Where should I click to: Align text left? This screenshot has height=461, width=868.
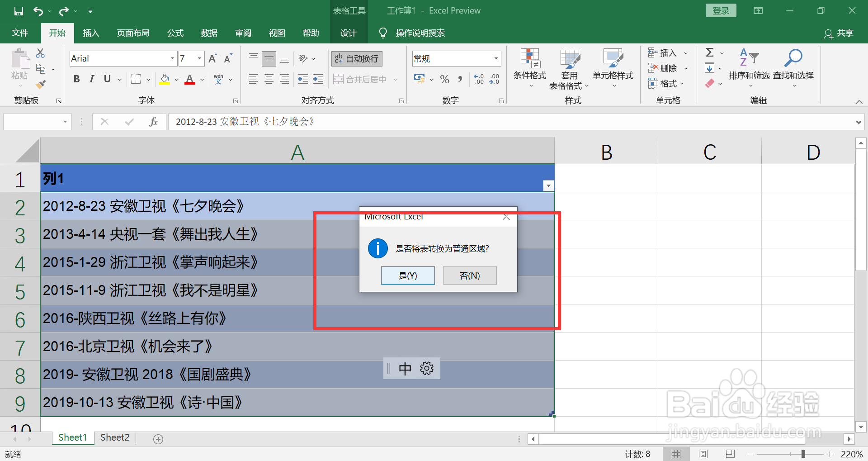click(x=254, y=79)
